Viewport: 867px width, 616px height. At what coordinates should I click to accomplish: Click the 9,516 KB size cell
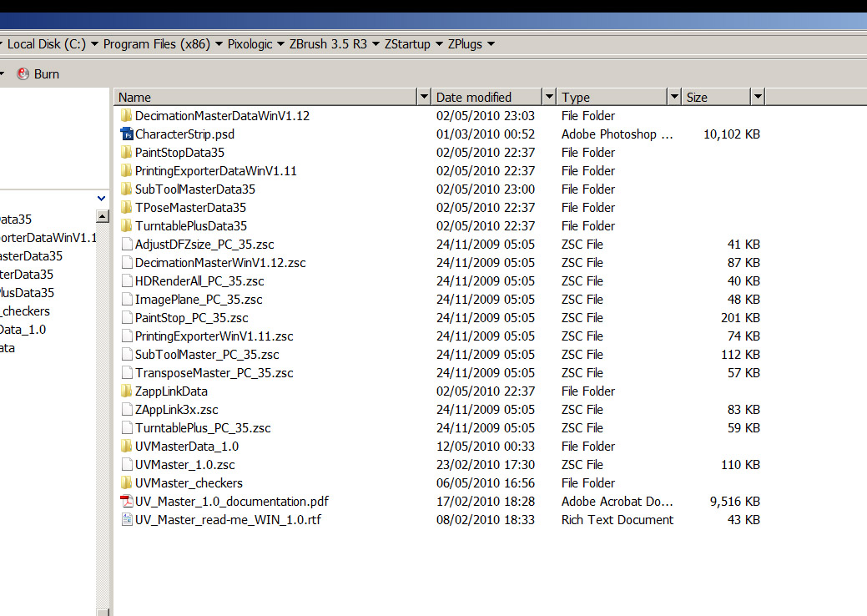tap(735, 501)
